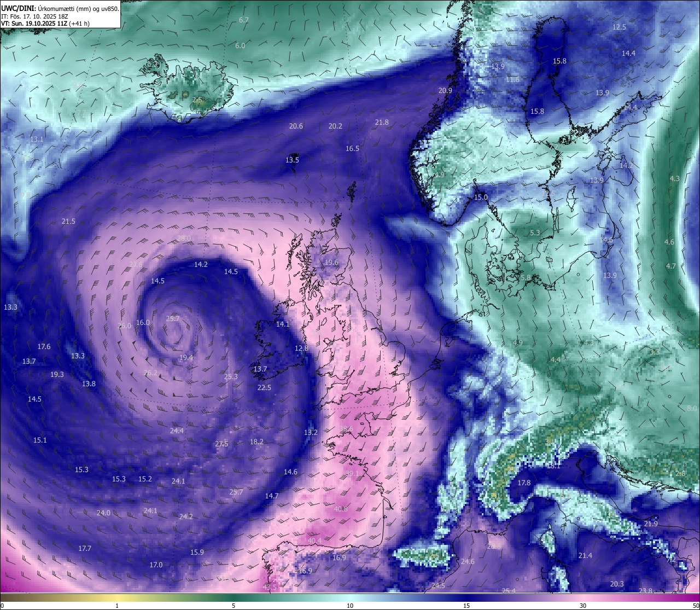Click the map value 19.6 over Scotland

click(x=331, y=263)
